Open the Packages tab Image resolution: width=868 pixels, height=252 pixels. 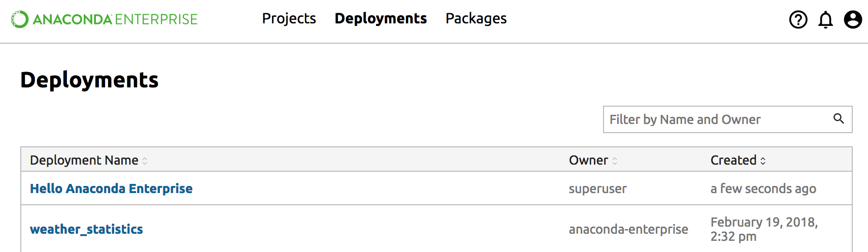476,18
